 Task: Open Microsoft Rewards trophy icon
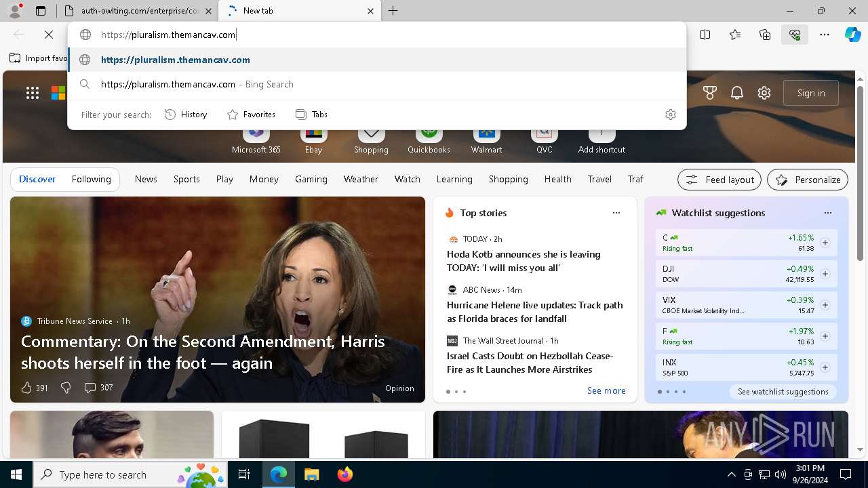710,93
